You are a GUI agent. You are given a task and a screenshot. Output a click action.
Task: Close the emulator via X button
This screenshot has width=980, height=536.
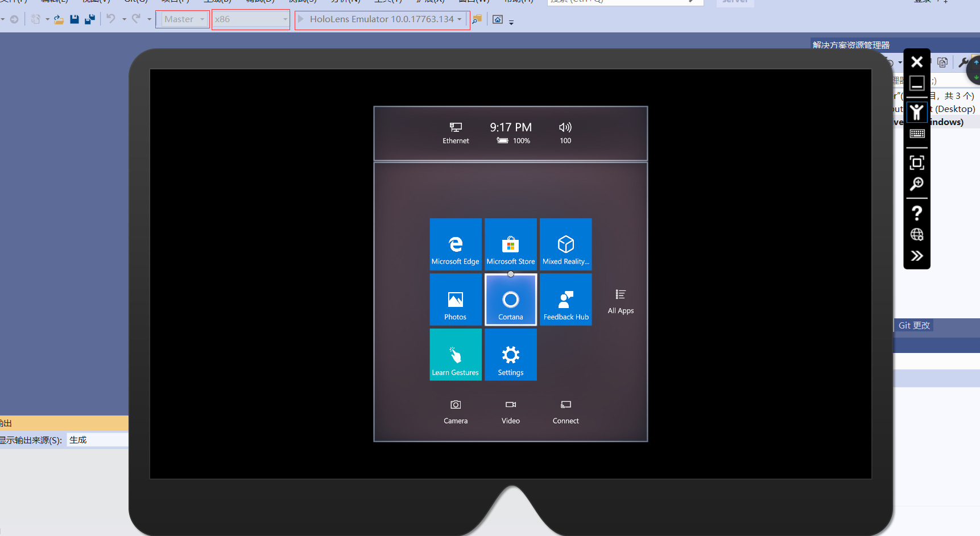(917, 61)
